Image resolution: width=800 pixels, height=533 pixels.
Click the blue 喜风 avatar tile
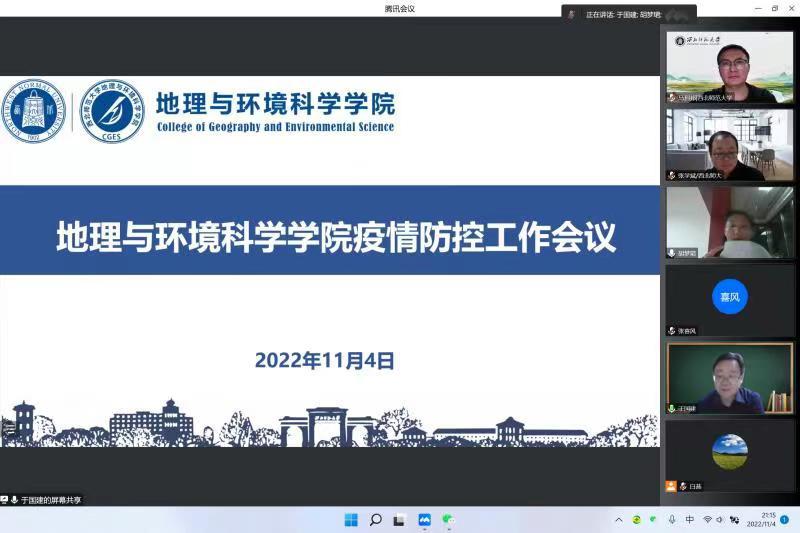point(729,298)
